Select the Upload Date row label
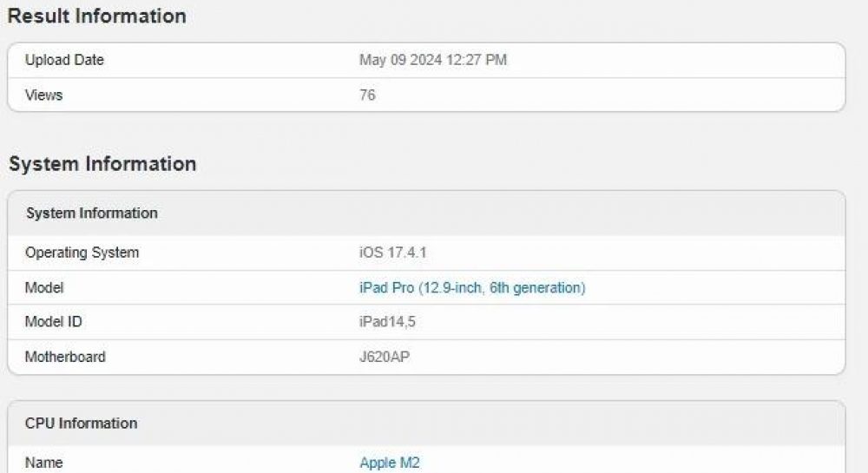The image size is (868, 473). pyautogui.click(x=64, y=60)
